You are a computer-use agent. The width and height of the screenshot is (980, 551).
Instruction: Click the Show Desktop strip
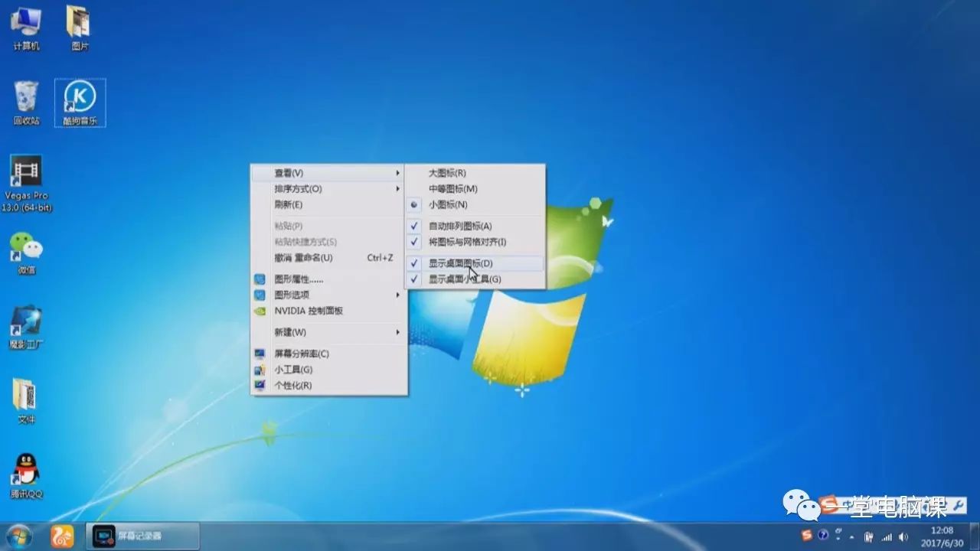974,536
